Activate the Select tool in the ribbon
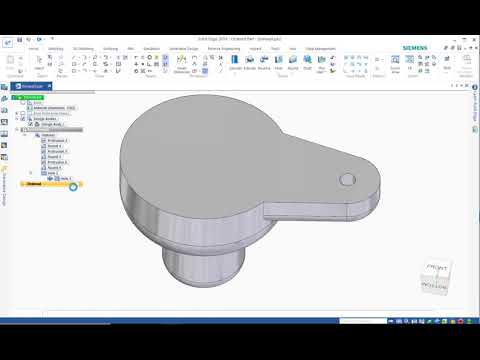 pyautogui.click(x=39, y=62)
